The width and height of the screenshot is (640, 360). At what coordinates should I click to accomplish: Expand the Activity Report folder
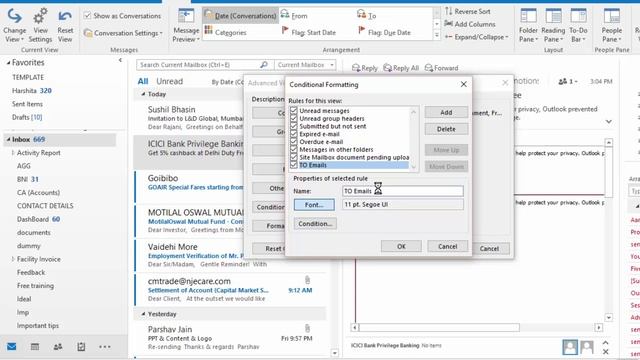(x=13, y=153)
